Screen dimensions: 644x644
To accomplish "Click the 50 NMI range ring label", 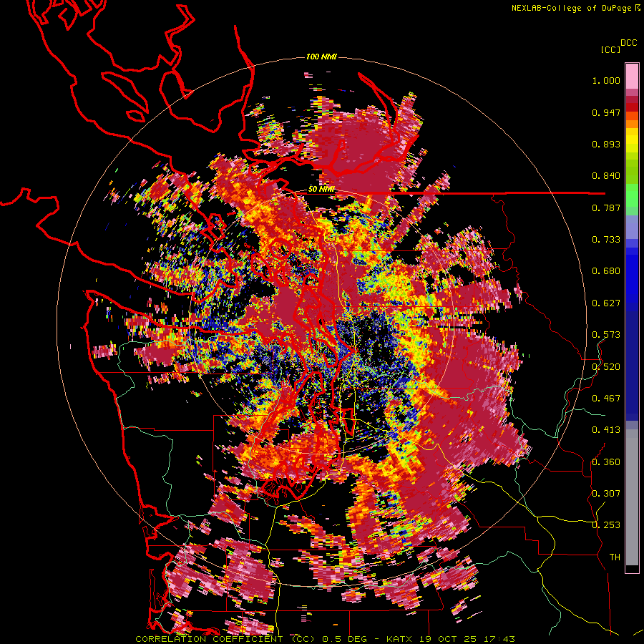I will click(x=321, y=190).
